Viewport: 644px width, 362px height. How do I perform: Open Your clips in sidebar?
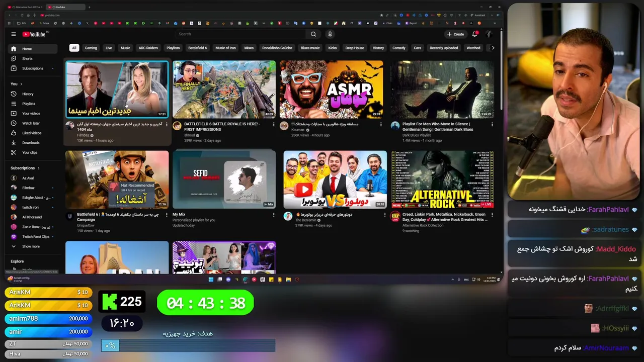pyautogui.click(x=33, y=152)
